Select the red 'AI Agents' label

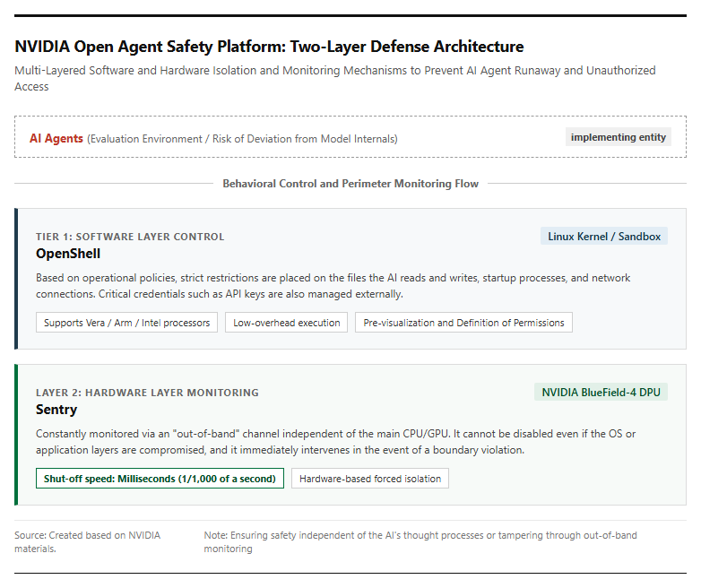point(56,139)
